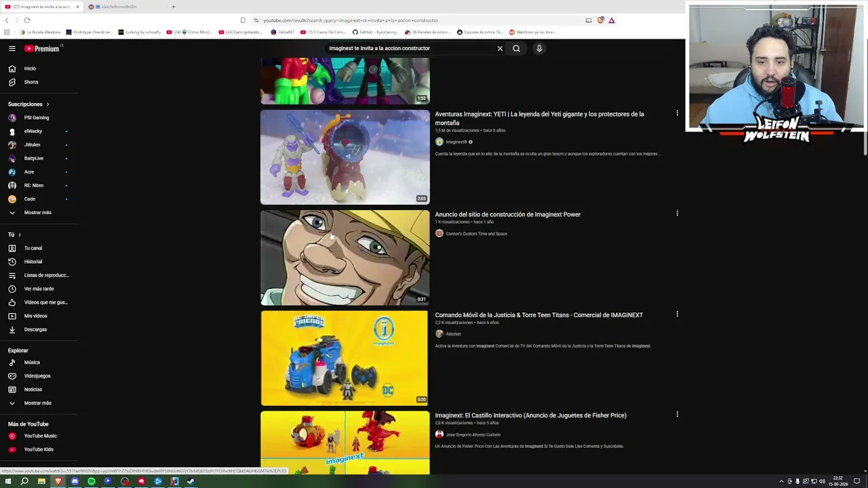Open Spotify from the taskbar

point(92,481)
